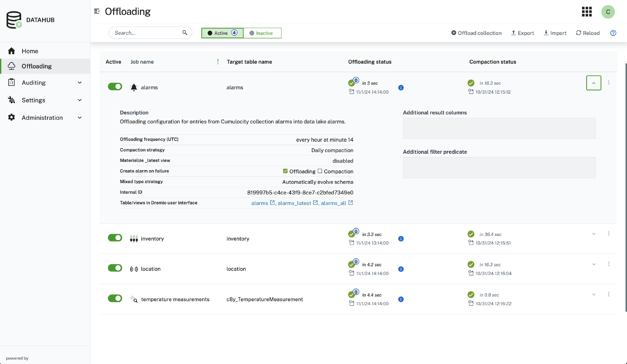
Task: Switch to the Inactive filter tab
Action: coord(262,33)
